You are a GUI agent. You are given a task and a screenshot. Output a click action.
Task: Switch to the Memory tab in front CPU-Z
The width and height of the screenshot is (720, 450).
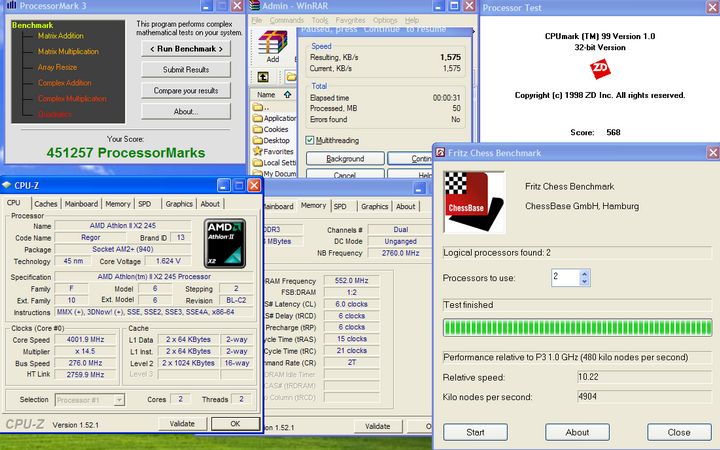(118, 204)
